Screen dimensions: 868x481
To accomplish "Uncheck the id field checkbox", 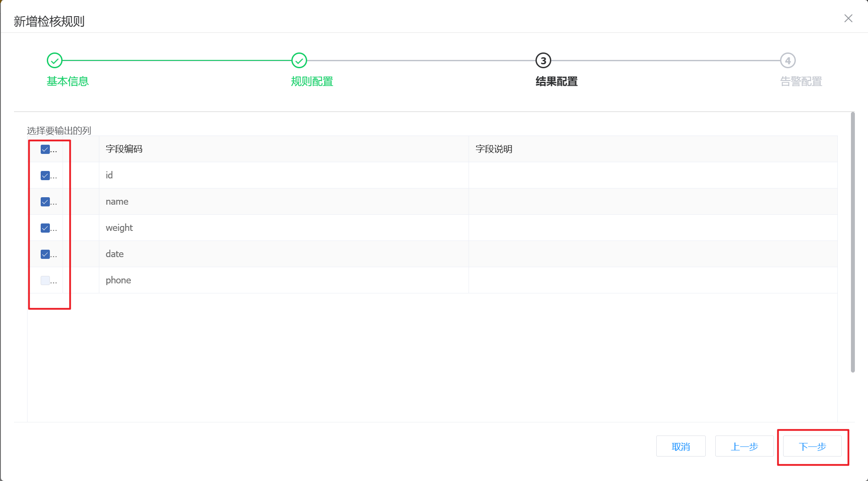I will [45, 176].
